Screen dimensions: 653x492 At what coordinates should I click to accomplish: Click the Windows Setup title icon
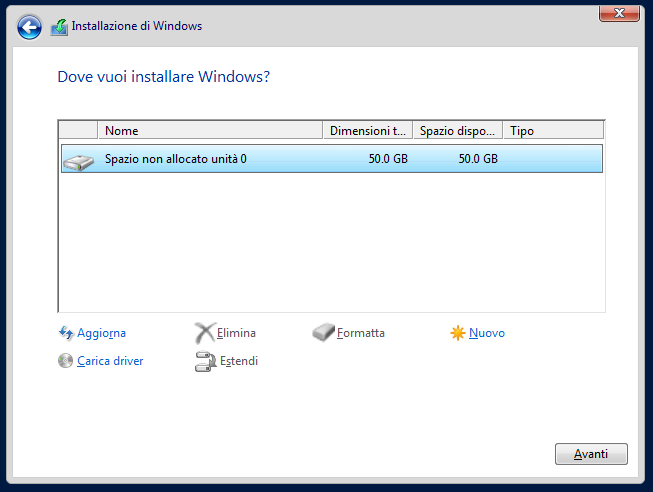click(x=60, y=27)
